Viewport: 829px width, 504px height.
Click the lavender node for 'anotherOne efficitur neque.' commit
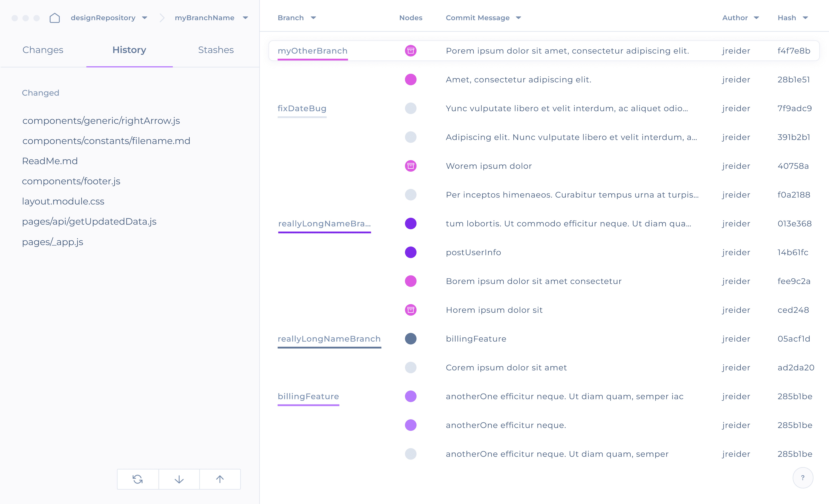click(x=410, y=425)
